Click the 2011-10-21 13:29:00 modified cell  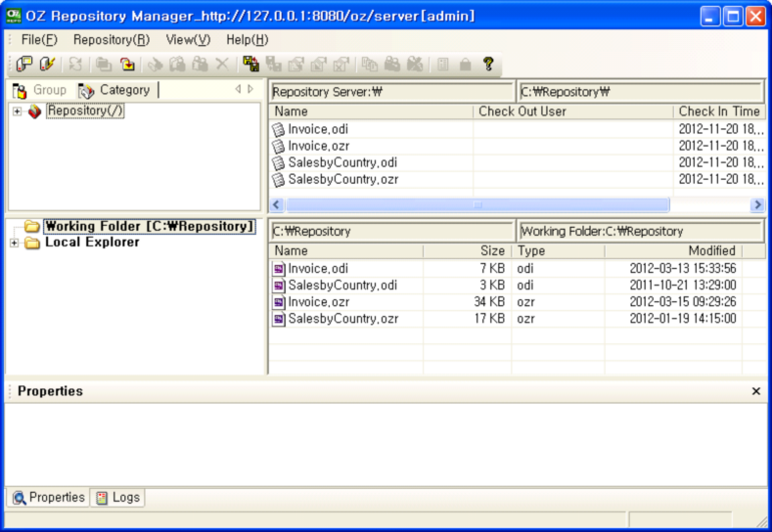coord(683,286)
